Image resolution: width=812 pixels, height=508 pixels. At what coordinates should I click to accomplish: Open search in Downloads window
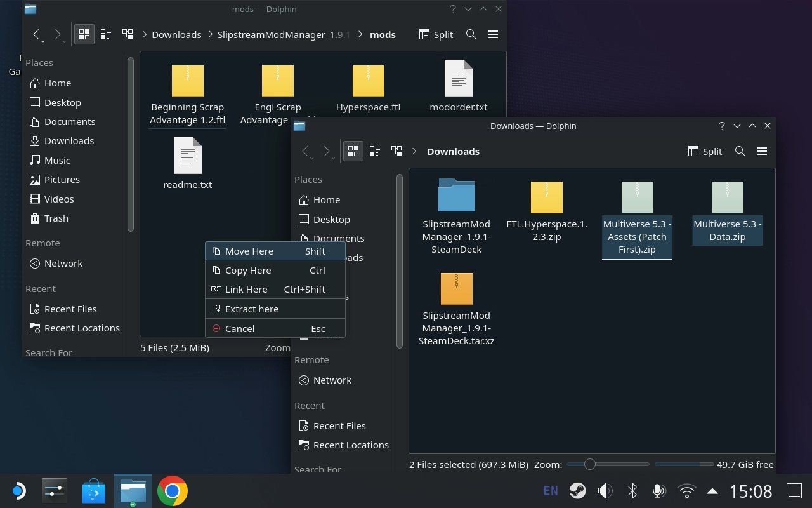[x=740, y=151]
